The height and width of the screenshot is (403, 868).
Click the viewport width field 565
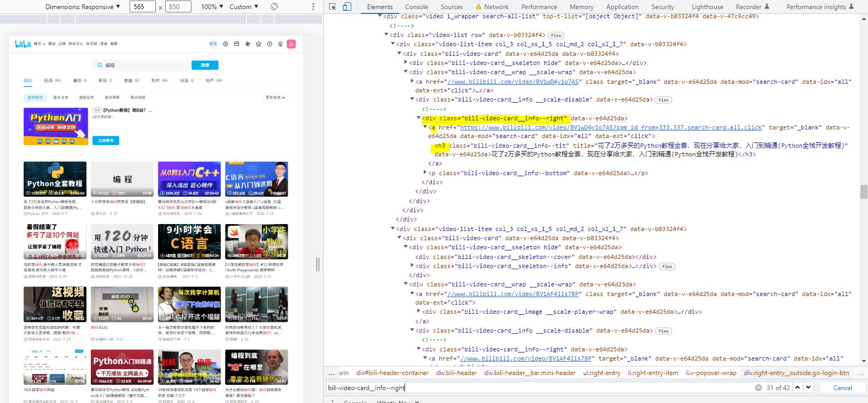pos(142,6)
